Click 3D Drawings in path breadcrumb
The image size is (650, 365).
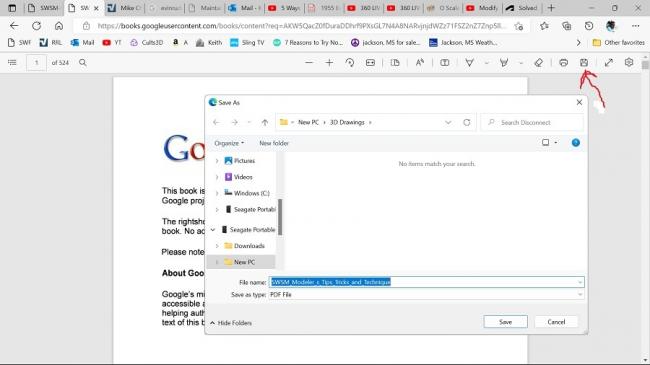tap(347, 122)
